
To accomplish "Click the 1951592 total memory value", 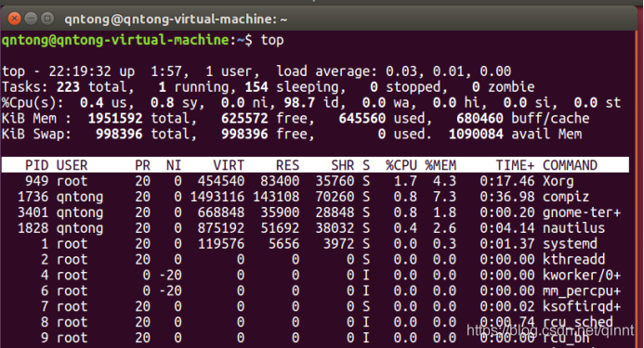I will [115, 119].
